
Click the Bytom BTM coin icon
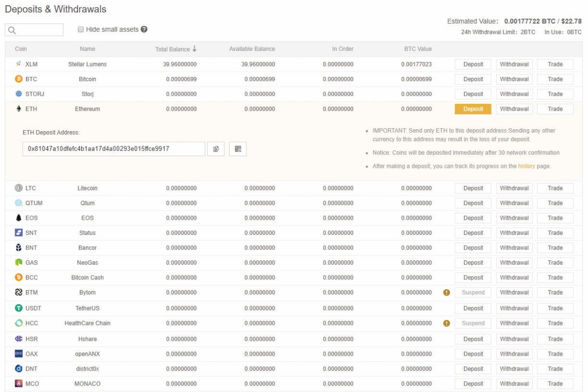pos(19,293)
